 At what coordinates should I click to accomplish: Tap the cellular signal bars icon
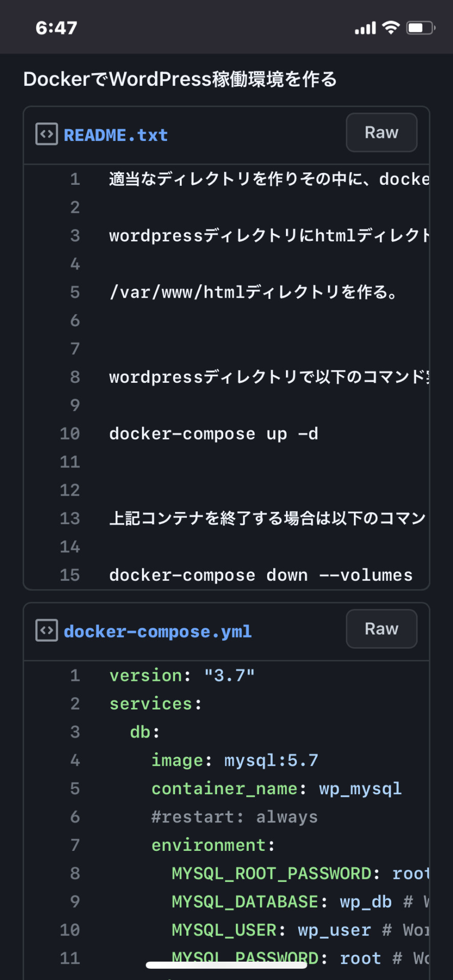point(366,28)
